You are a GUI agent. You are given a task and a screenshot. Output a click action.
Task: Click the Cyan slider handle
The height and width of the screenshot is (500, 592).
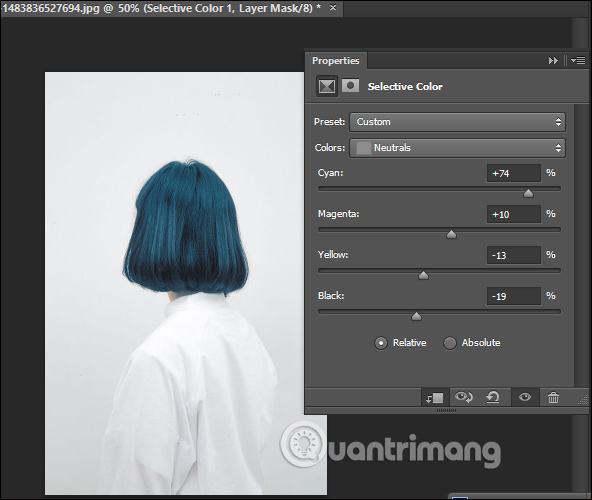coord(528,194)
